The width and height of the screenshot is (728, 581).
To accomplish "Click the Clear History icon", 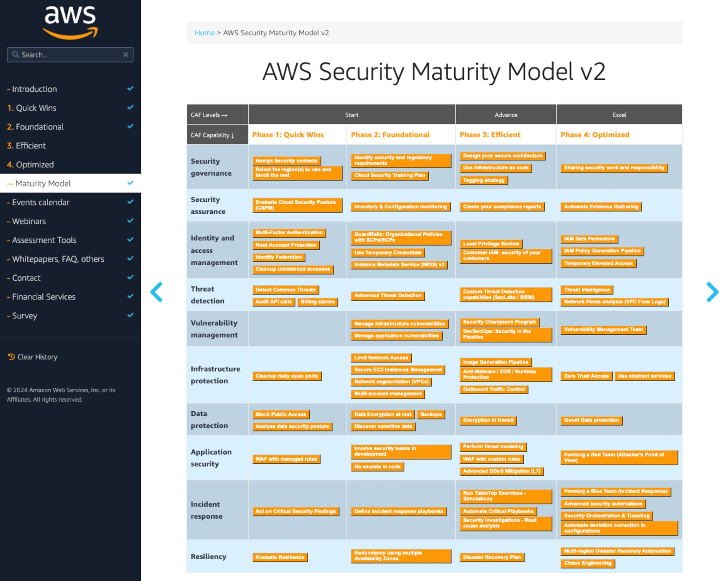I will pyautogui.click(x=11, y=357).
